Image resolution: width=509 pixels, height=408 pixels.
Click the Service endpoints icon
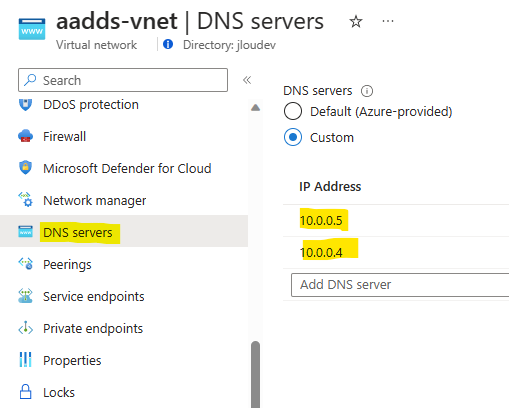point(25,296)
